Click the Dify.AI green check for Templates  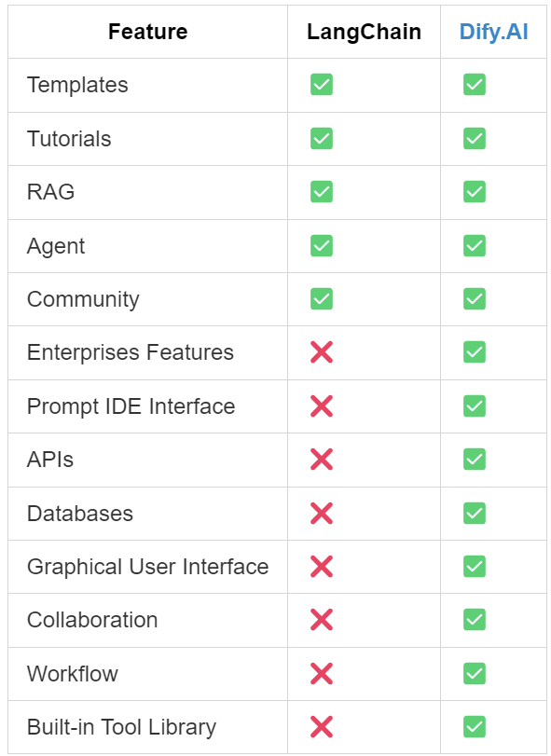(475, 85)
